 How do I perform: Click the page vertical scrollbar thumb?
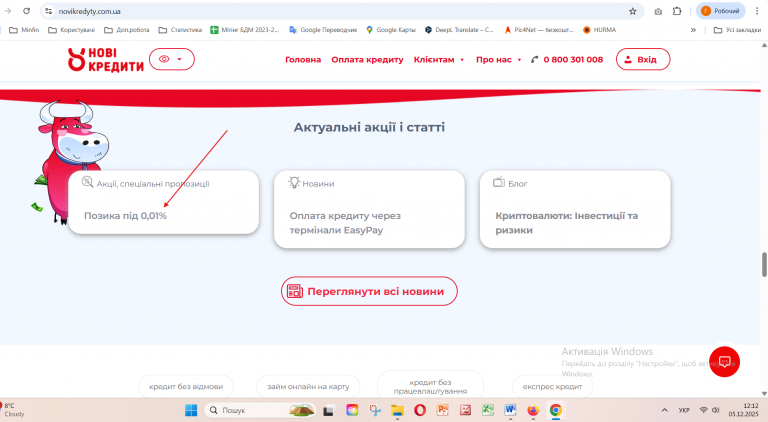click(x=764, y=264)
